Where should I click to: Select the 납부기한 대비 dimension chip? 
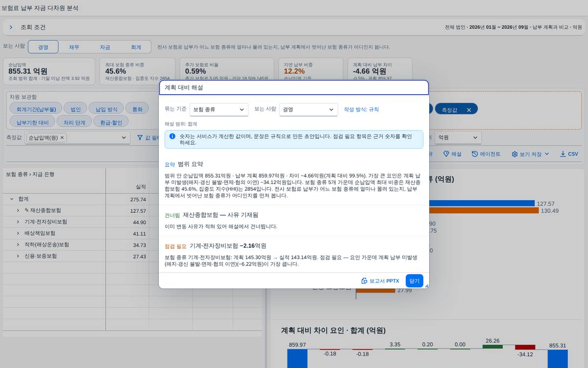(x=32, y=122)
